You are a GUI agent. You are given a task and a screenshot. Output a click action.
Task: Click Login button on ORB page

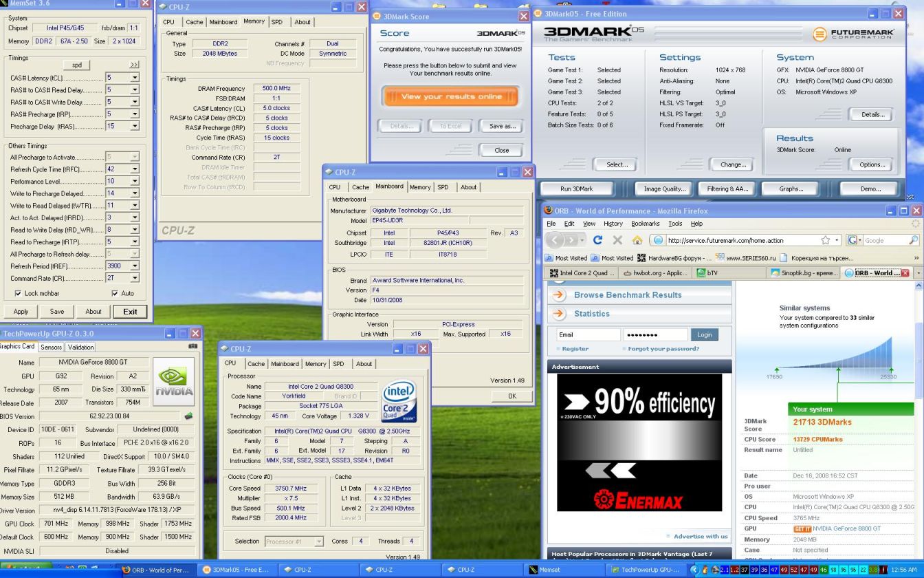click(704, 334)
